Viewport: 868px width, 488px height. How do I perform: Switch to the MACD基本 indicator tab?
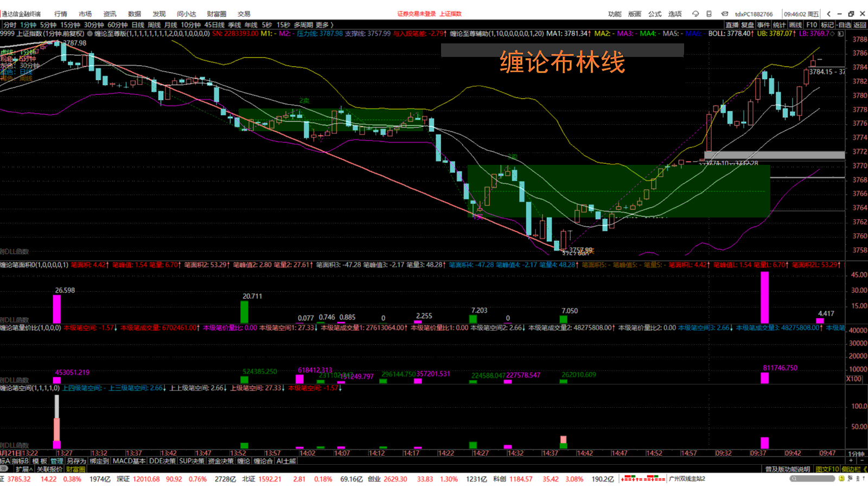tap(129, 461)
